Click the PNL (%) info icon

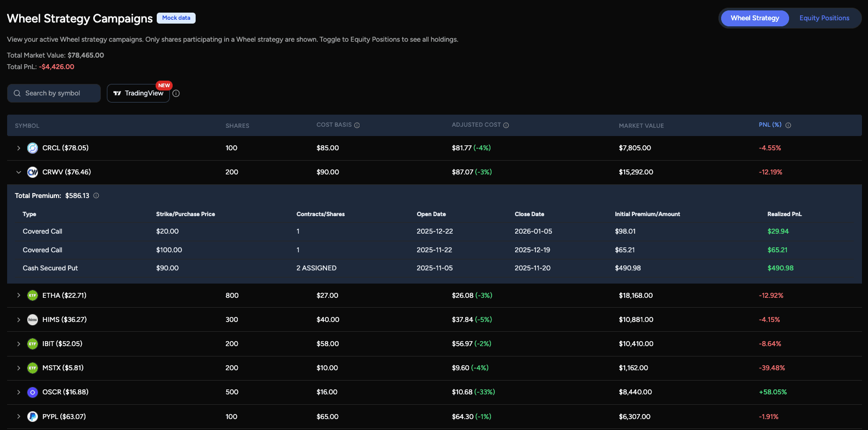click(788, 125)
